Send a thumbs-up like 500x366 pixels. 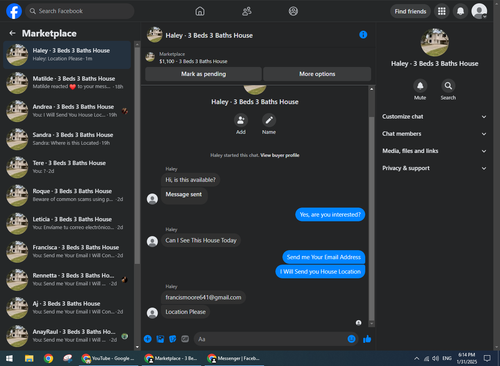click(x=367, y=339)
